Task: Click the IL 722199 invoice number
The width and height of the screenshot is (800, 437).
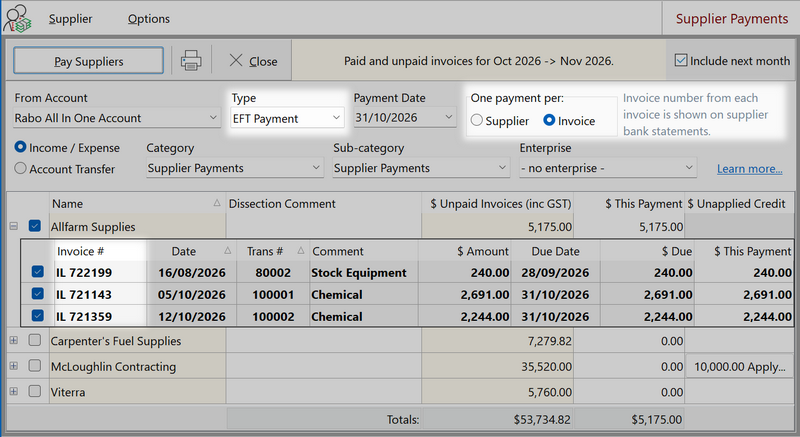Action: (84, 273)
